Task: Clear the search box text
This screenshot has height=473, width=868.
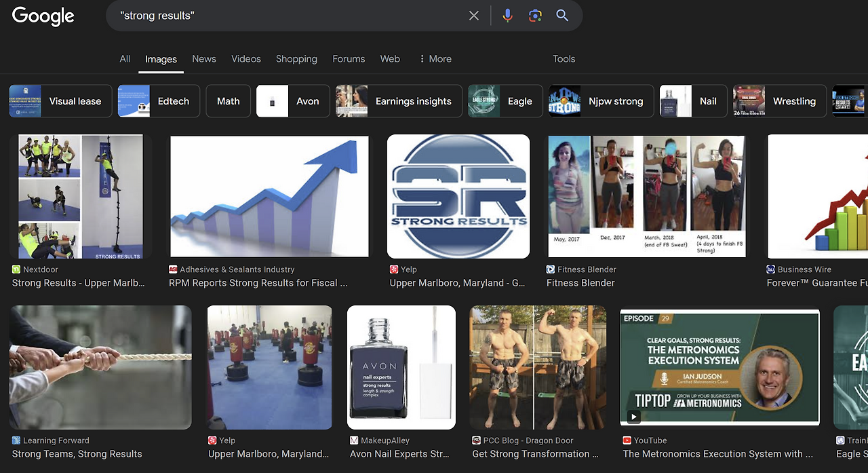Action: 474,16
